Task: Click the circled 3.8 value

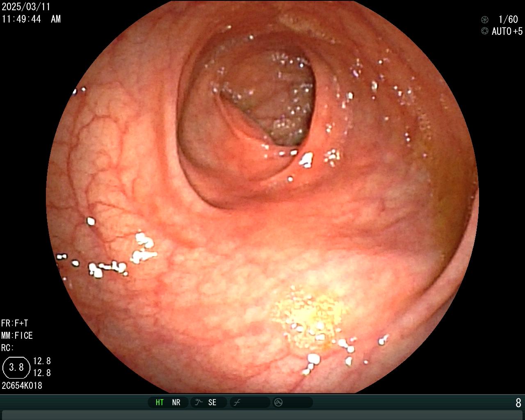Action: coord(16,367)
